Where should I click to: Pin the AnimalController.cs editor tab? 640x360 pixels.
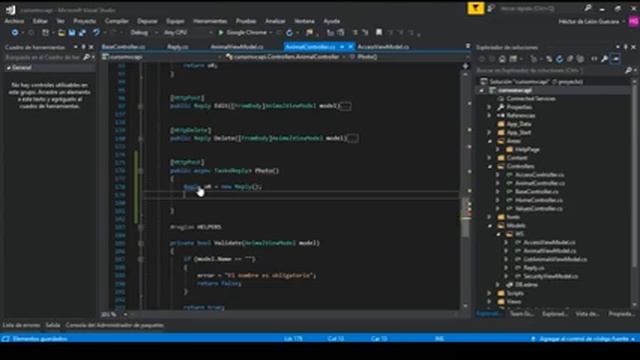tap(342, 47)
